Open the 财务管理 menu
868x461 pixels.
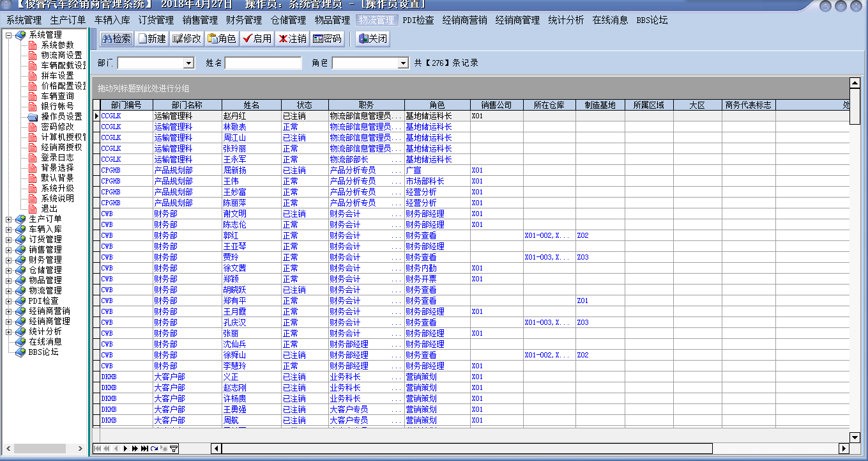pyautogui.click(x=244, y=20)
